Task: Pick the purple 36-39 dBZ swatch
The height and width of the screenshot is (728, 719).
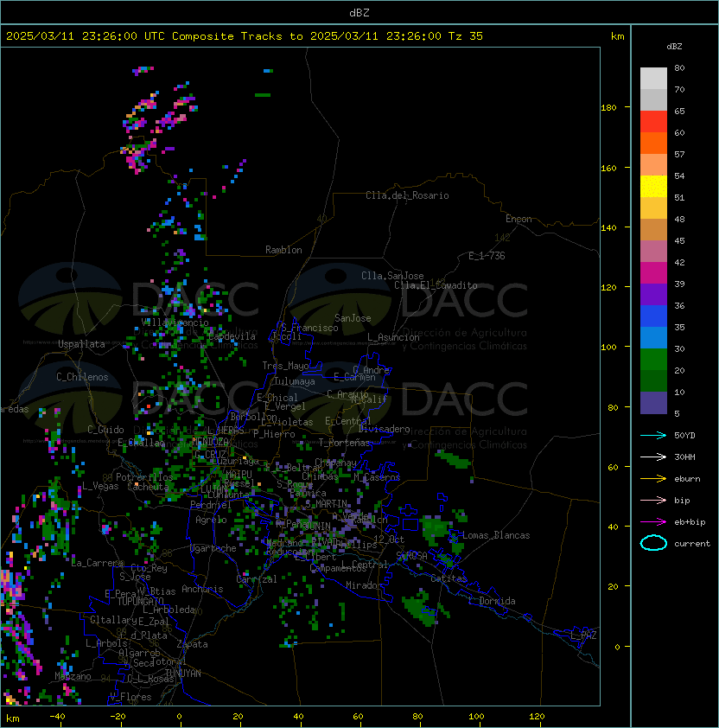Action: coord(653,294)
